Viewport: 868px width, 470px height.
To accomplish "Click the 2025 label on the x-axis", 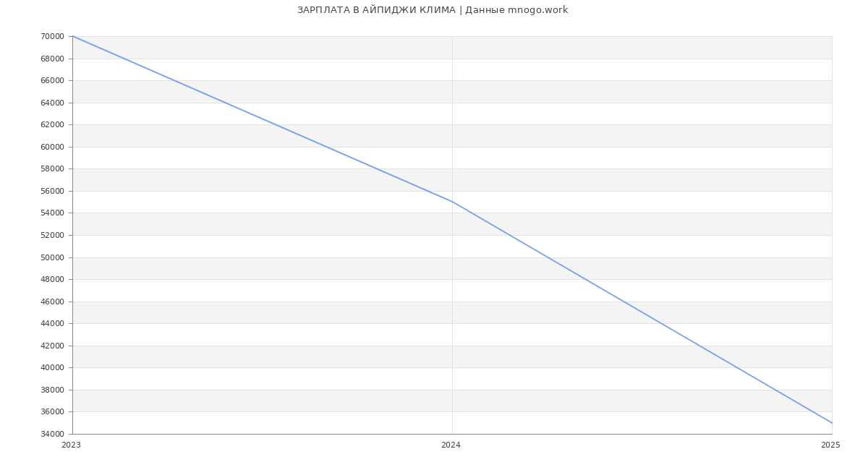I will tap(830, 445).
